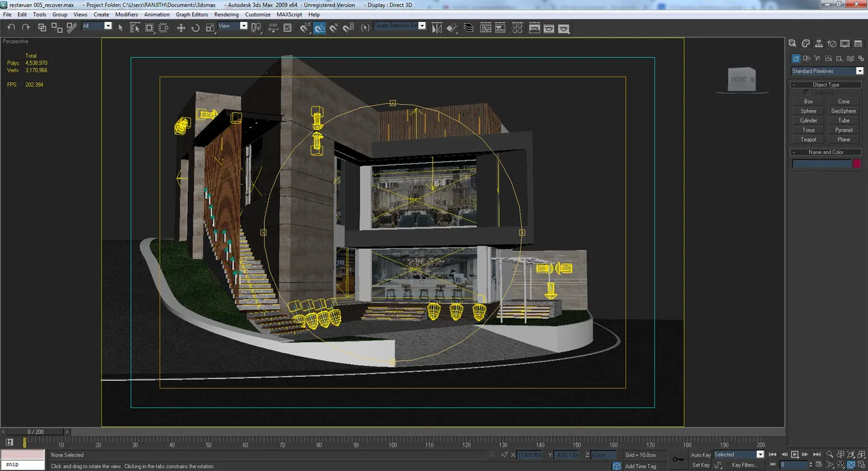Screen dimensions: 868x471
Task: Open the File menu
Action: click(x=7, y=14)
